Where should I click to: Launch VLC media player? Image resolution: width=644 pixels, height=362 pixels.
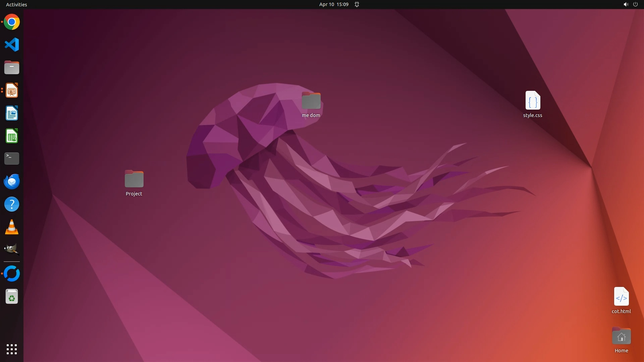(12, 227)
